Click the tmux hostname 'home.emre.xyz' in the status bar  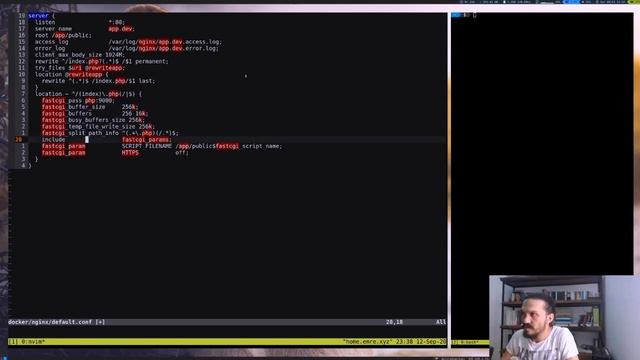pos(368,342)
